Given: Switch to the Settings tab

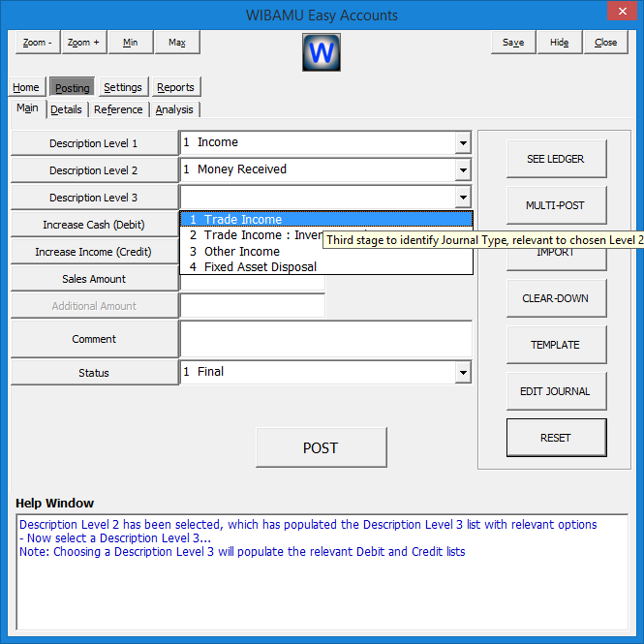Looking at the screenshot, I should [123, 87].
